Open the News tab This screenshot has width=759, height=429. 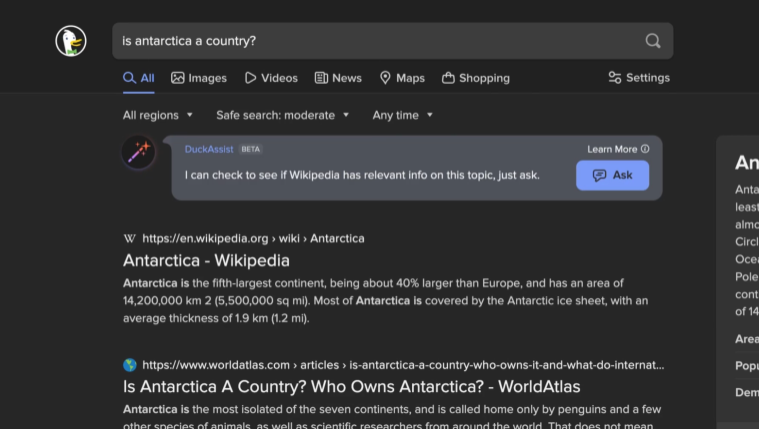338,78
